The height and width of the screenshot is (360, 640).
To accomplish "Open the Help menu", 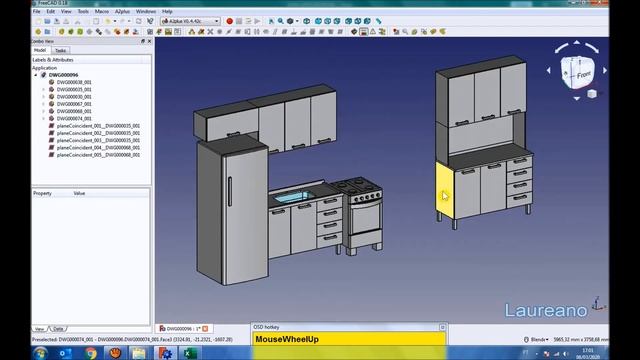I will [x=167, y=11].
